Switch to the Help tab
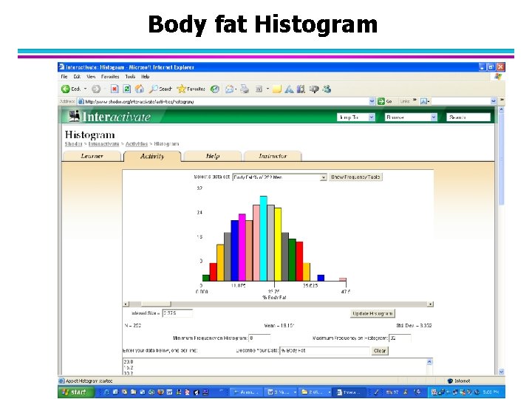 click(212, 156)
